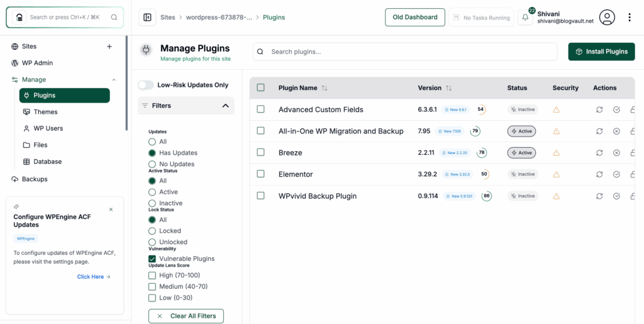Select Unlocked radio option

click(x=152, y=242)
